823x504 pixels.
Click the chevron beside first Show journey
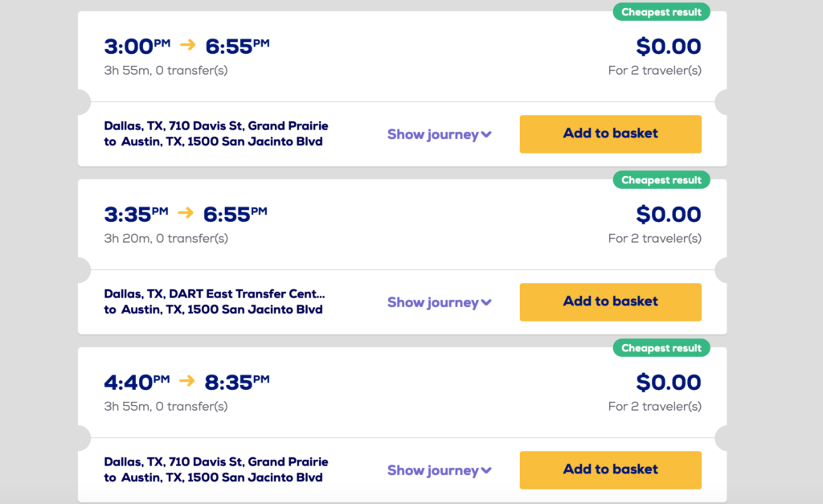tap(486, 134)
